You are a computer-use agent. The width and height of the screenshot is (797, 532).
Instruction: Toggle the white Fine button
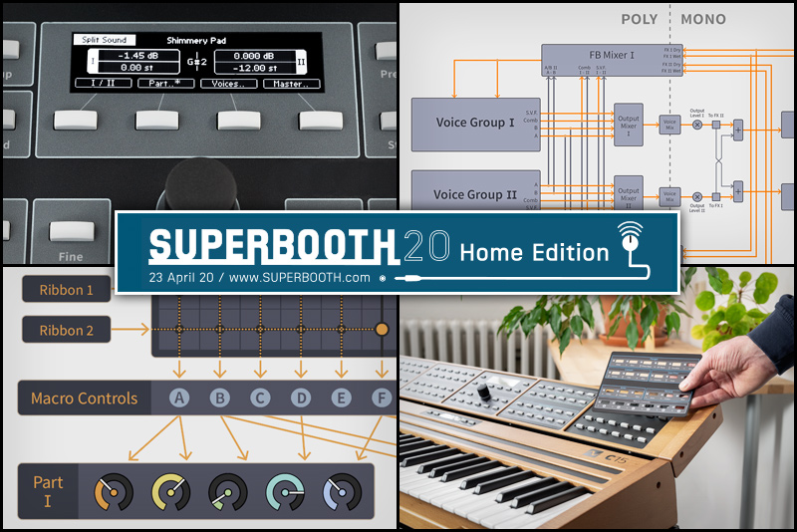click(72, 231)
